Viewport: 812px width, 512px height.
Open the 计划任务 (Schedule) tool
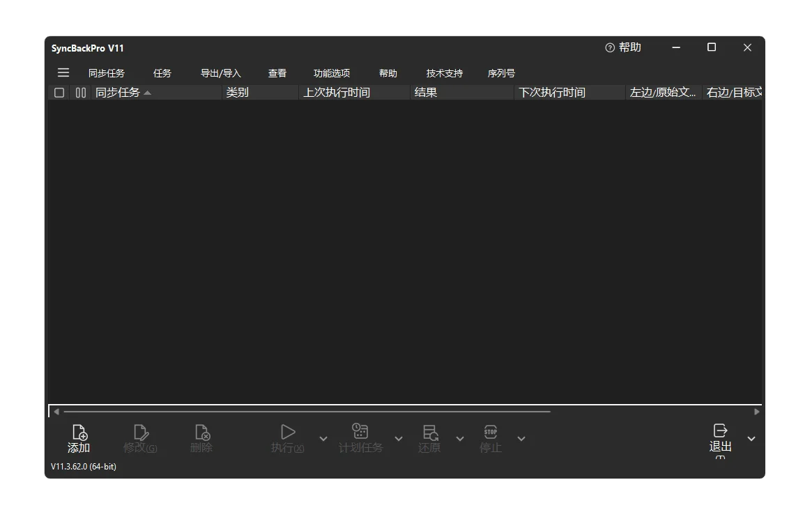click(x=360, y=439)
